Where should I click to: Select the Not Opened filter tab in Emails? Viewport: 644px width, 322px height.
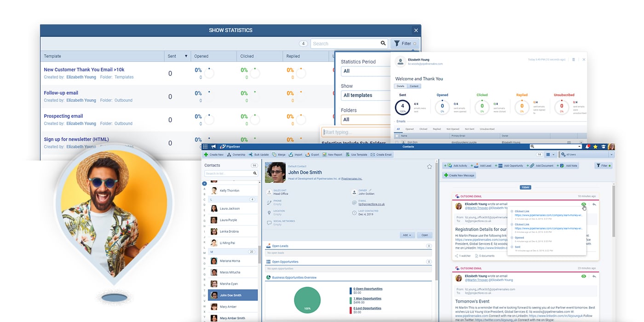click(453, 129)
